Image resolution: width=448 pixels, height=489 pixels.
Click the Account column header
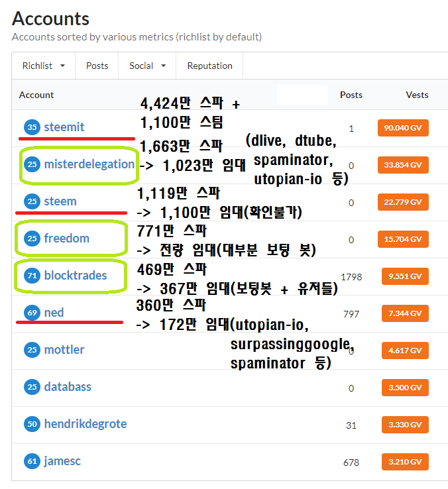(x=36, y=95)
